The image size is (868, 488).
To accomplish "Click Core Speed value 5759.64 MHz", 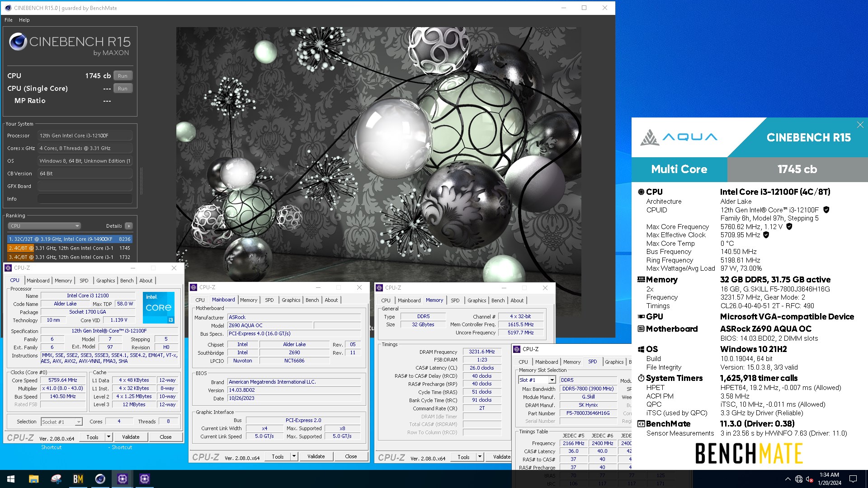I will coord(63,380).
